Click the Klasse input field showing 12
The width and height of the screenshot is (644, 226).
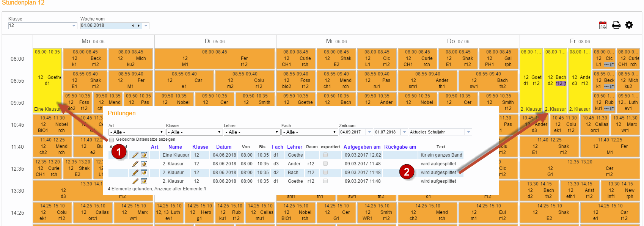tap(39, 26)
